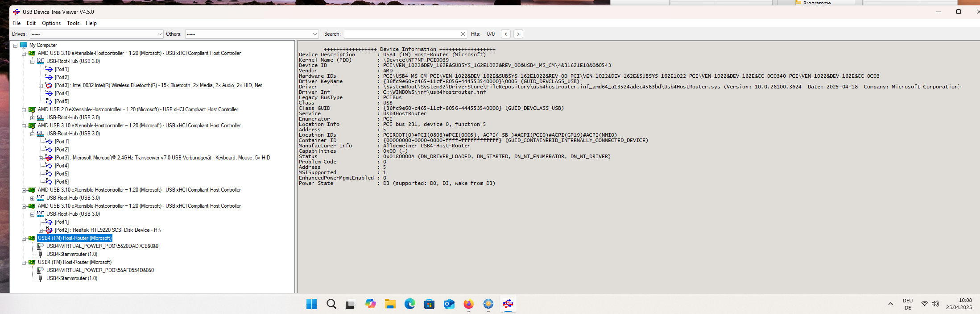Open the Windows Start menu
The width and height of the screenshot is (980, 314).
[311, 304]
